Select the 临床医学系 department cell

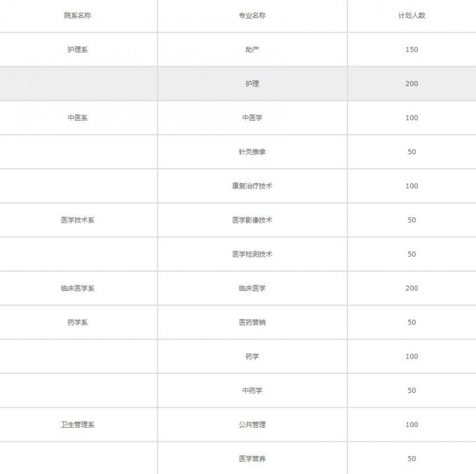coord(77,288)
